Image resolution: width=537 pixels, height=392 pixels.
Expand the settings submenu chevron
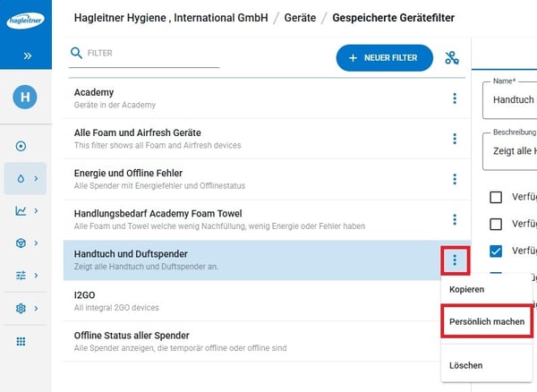tap(36, 309)
